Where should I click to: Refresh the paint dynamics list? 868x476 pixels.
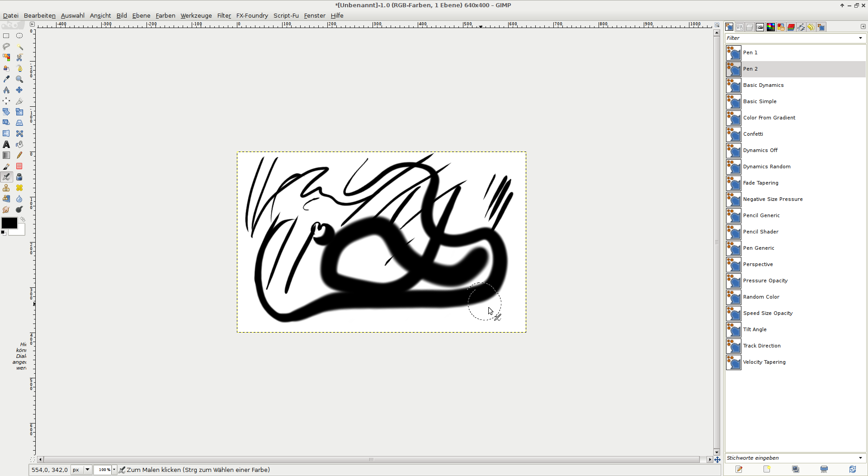pyautogui.click(x=852, y=469)
